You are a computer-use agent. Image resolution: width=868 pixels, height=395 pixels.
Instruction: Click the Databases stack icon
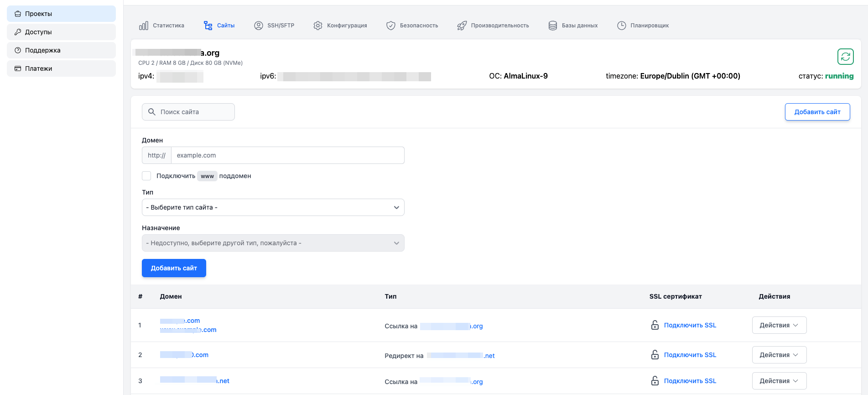(553, 26)
